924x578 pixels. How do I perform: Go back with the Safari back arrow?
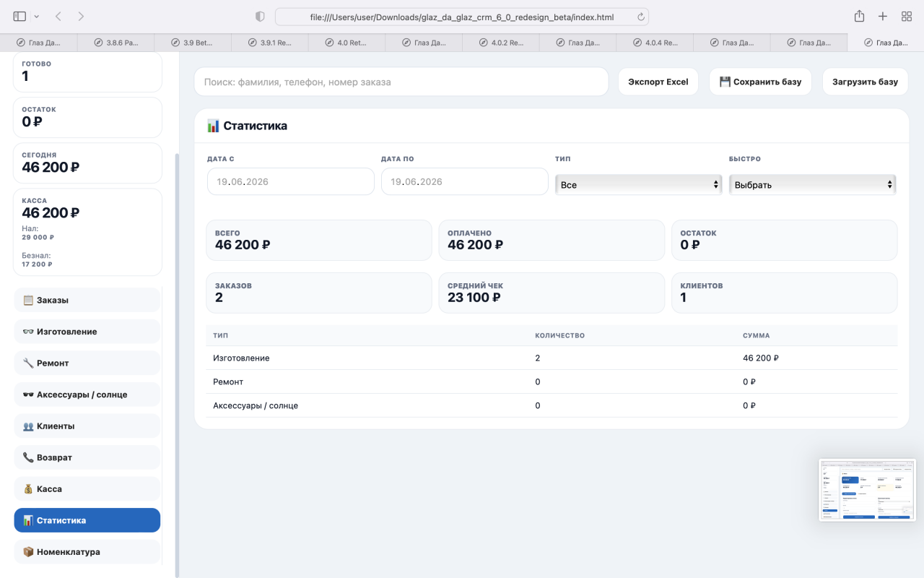tap(58, 16)
